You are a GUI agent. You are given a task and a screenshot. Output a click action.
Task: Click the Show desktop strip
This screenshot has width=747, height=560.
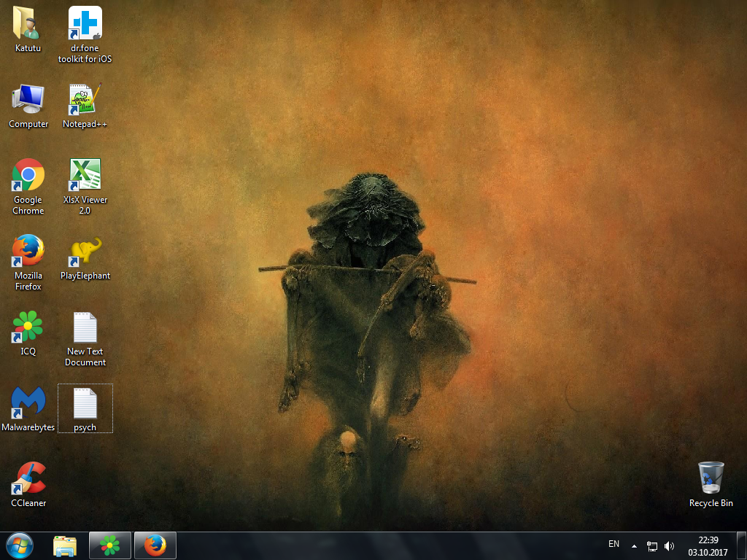tap(742, 545)
